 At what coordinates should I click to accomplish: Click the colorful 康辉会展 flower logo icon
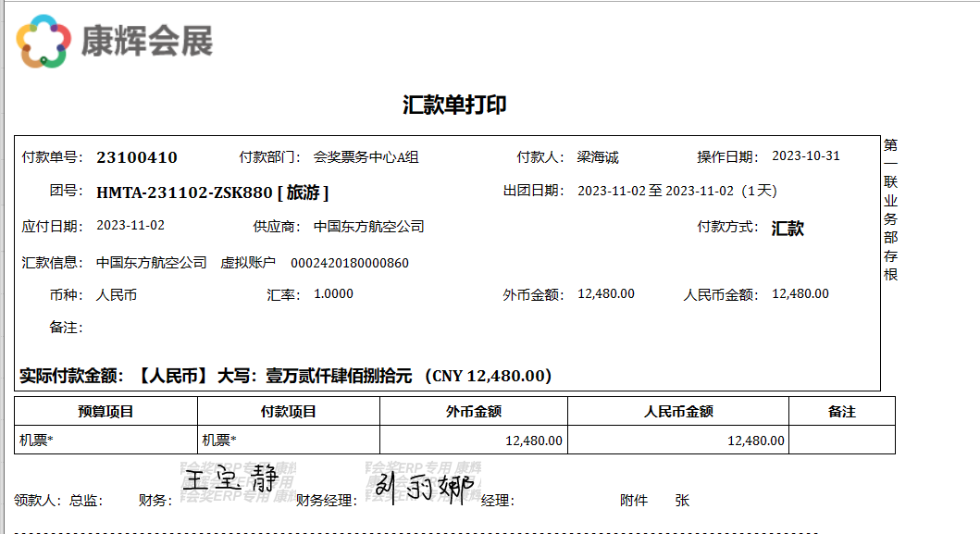pyautogui.click(x=43, y=42)
